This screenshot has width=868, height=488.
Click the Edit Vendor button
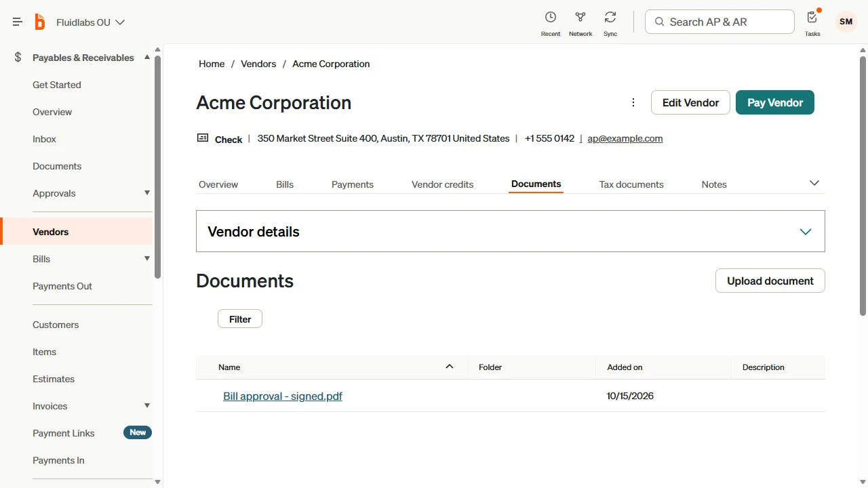pos(690,102)
